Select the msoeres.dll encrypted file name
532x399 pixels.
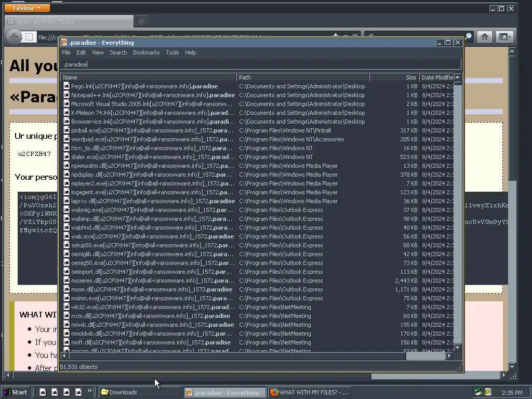(x=153, y=281)
